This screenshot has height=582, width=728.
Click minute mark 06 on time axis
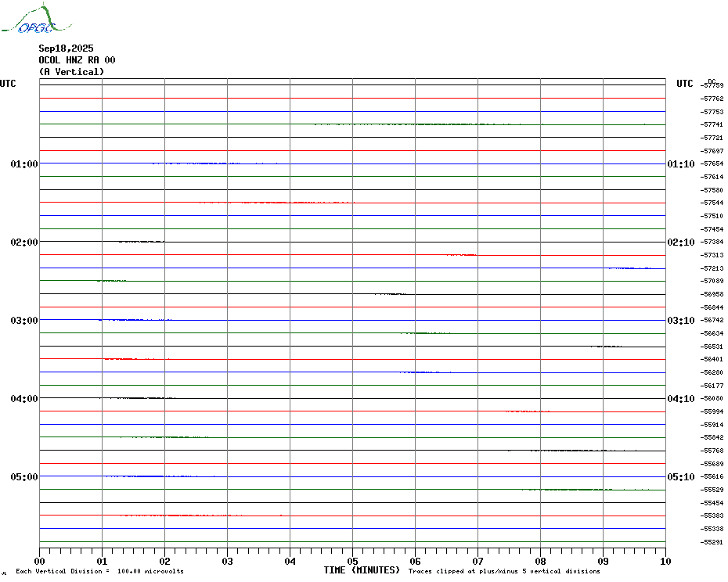[416, 562]
